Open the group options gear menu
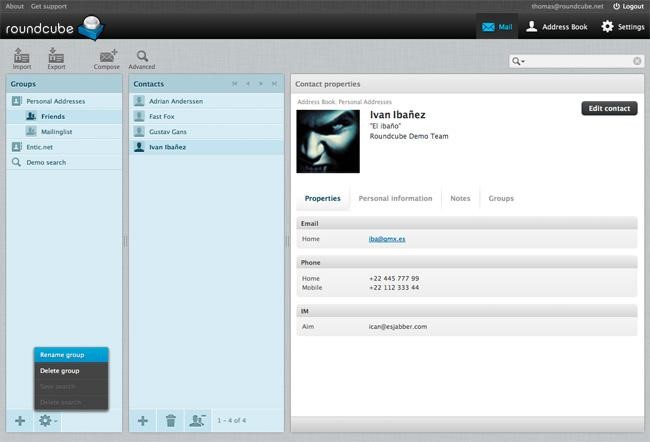Image resolution: width=650 pixels, height=442 pixels. pos(46,421)
